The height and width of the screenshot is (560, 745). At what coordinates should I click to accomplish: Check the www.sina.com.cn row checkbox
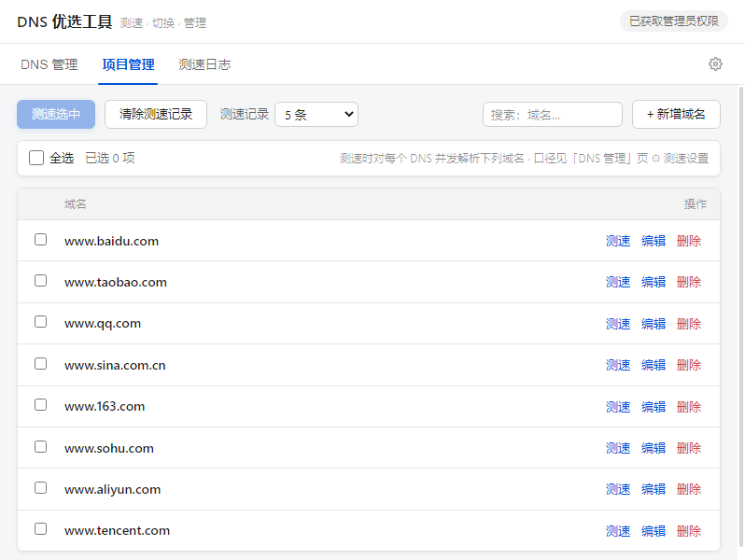click(x=41, y=364)
